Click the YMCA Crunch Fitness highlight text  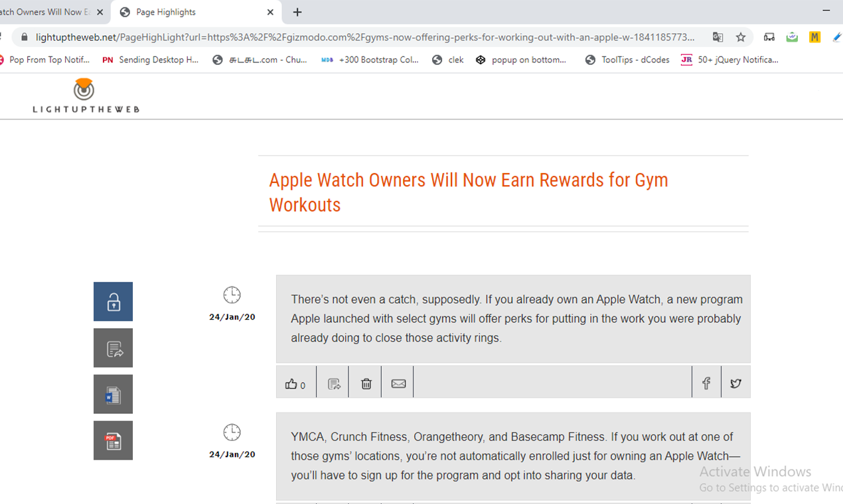tap(516, 456)
